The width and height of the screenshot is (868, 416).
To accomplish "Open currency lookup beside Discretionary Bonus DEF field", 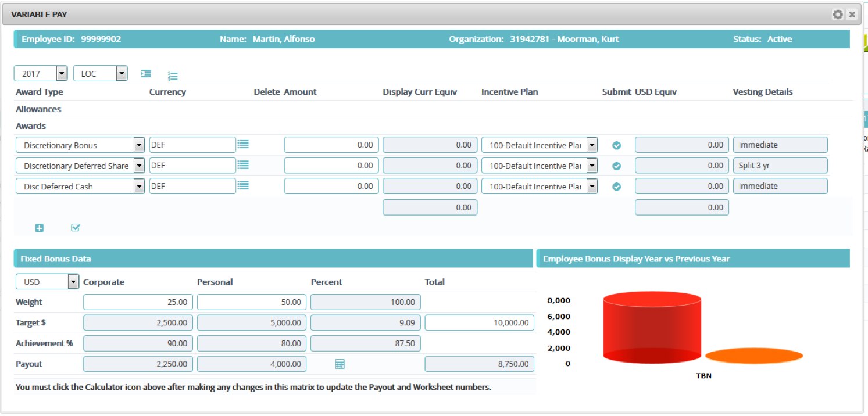I will click(243, 145).
